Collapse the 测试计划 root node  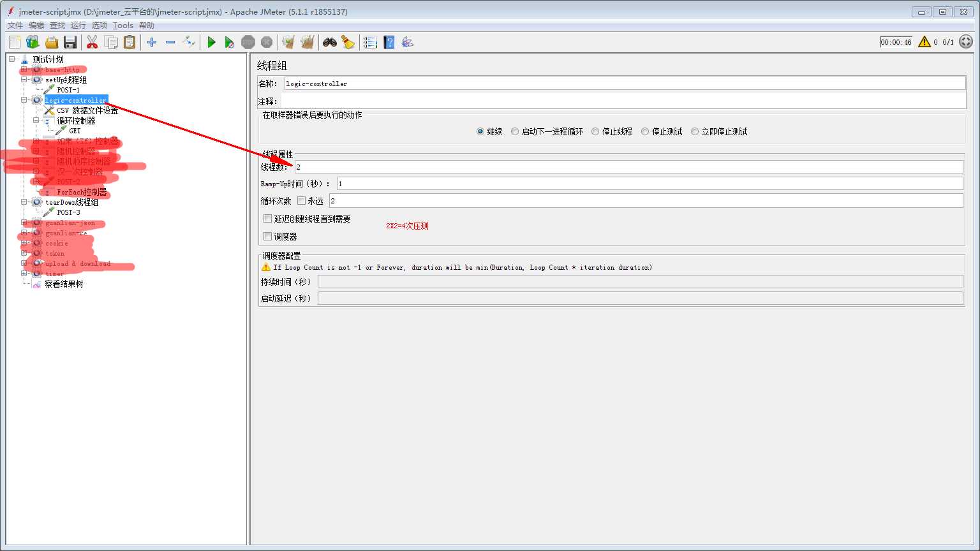11,59
